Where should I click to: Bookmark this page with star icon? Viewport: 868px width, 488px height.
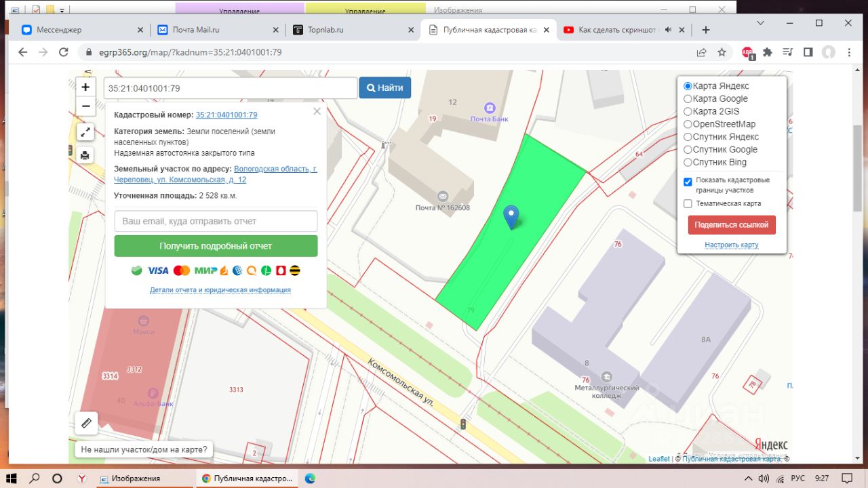722,52
